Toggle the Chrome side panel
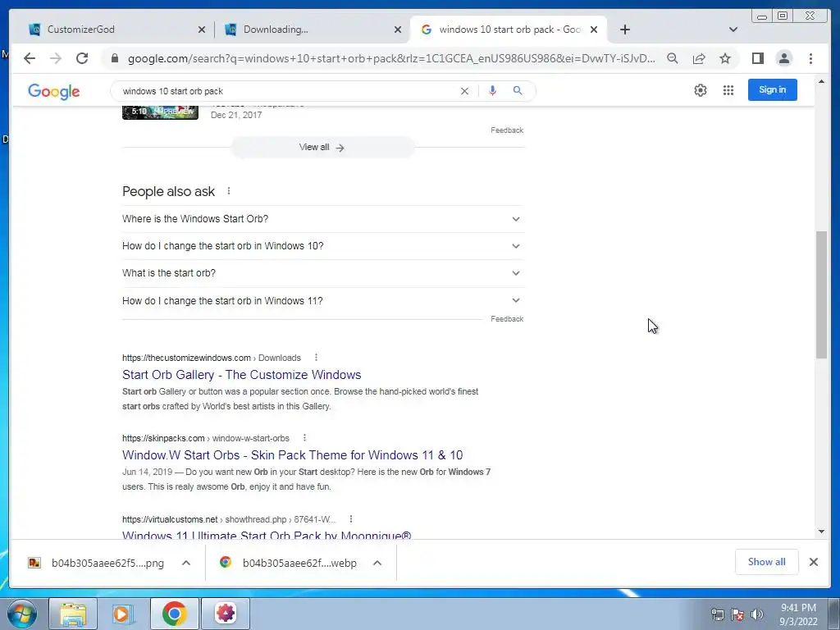 coord(757,58)
